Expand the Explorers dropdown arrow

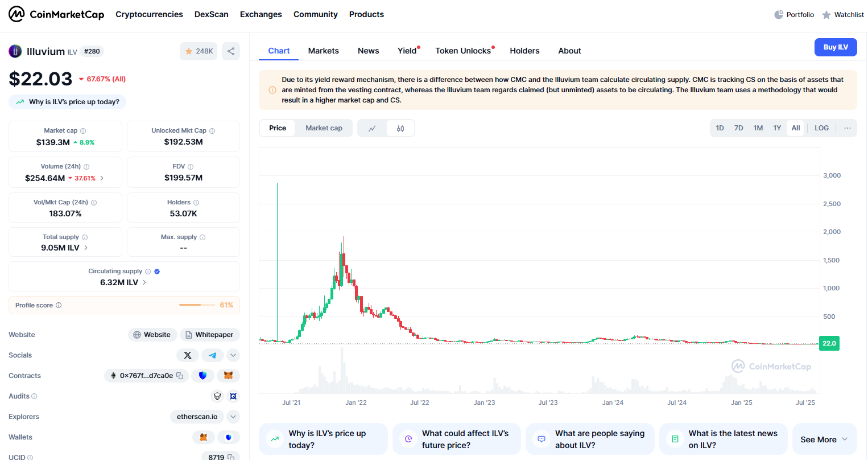pyautogui.click(x=233, y=417)
